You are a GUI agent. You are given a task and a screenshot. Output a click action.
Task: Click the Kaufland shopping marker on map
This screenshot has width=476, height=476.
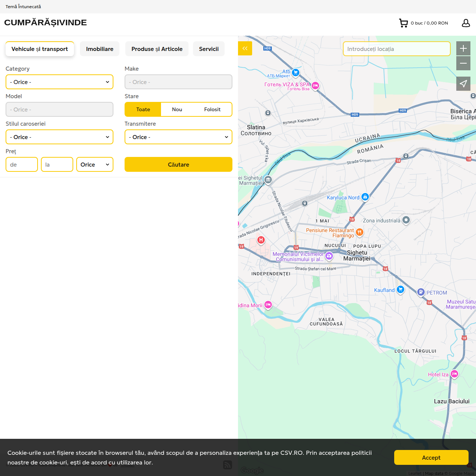tap(400, 289)
